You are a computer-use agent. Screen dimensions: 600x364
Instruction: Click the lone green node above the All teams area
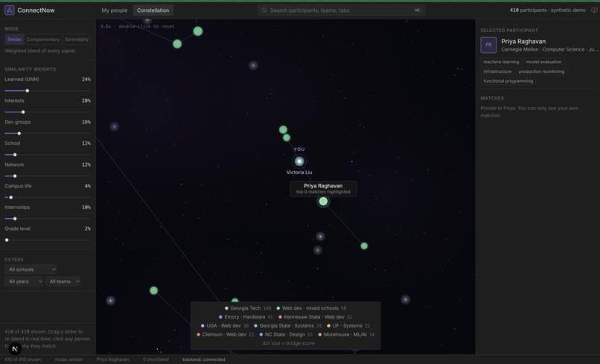pyautogui.click(x=154, y=290)
